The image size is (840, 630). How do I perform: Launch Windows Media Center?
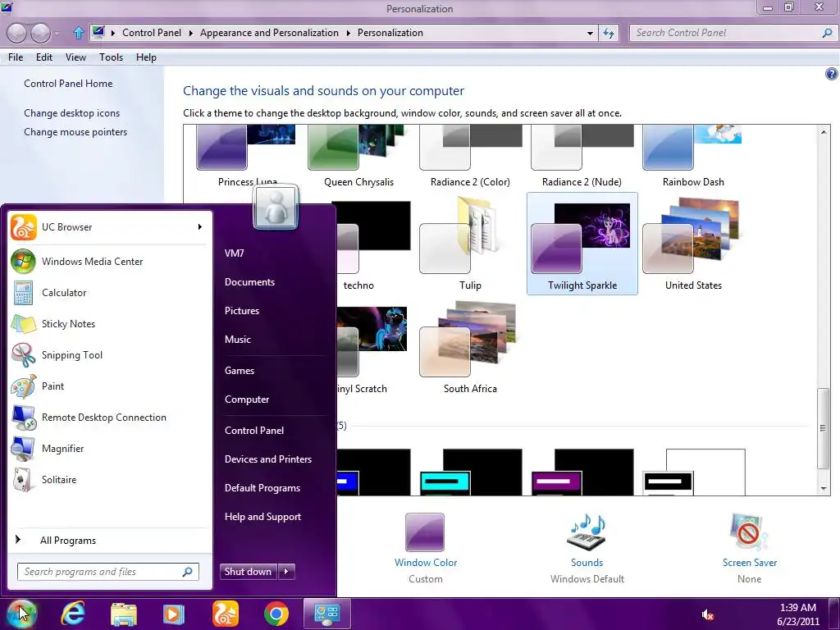point(107,262)
